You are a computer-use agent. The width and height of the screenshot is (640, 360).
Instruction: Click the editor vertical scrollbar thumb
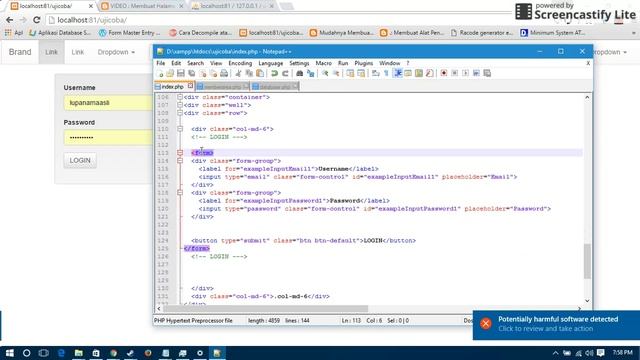tap(587, 261)
